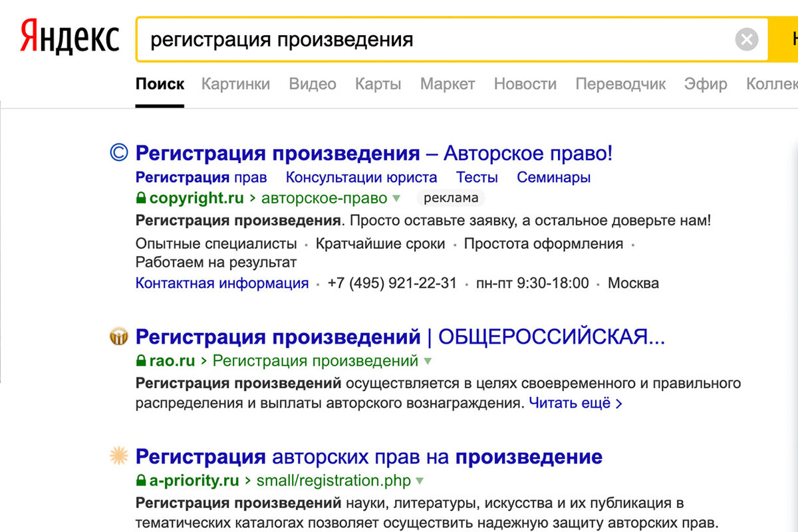The width and height of the screenshot is (798, 532).
Task: Click the padlock icon beside rao.ru
Action: [140, 360]
